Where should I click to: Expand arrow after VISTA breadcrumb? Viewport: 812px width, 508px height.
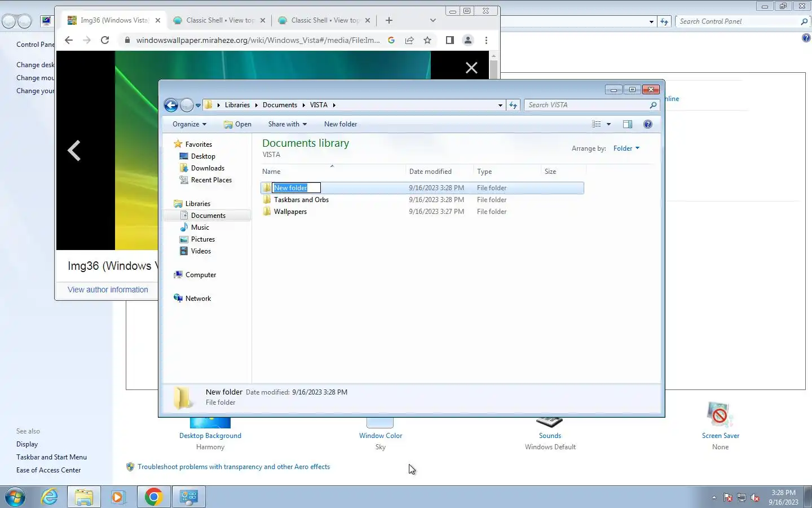pos(334,105)
